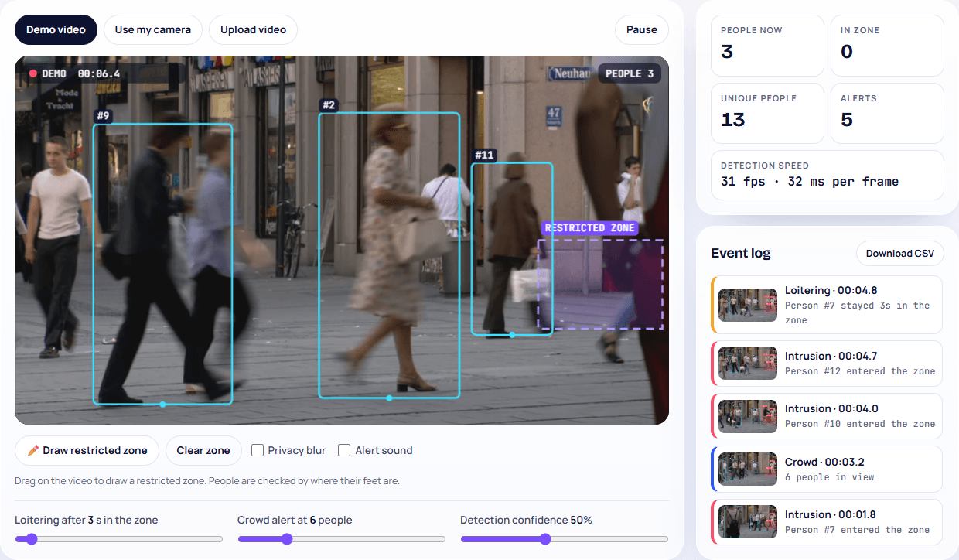Open Loitering 00:04.8 event entry

pyautogui.click(x=827, y=305)
